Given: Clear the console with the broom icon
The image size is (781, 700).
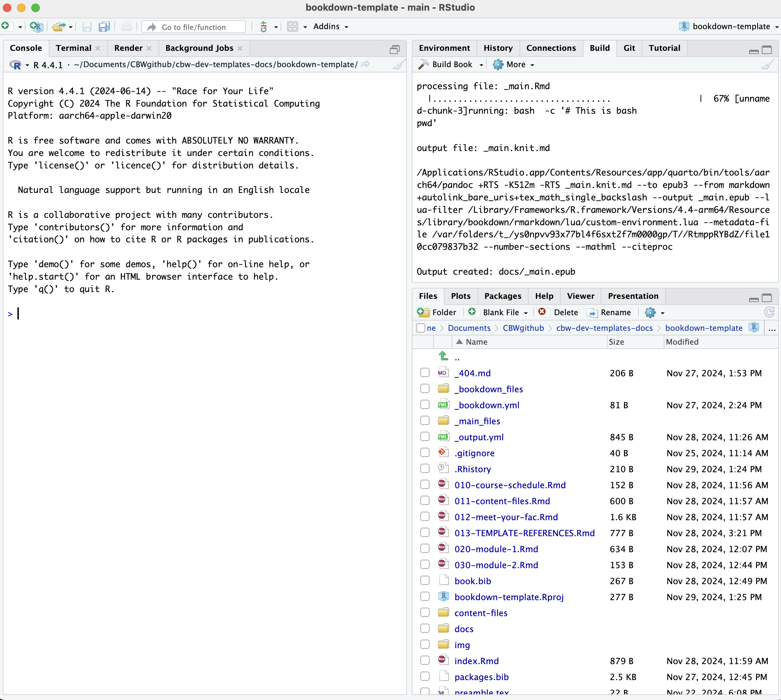Looking at the screenshot, I should [x=399, y=65].
